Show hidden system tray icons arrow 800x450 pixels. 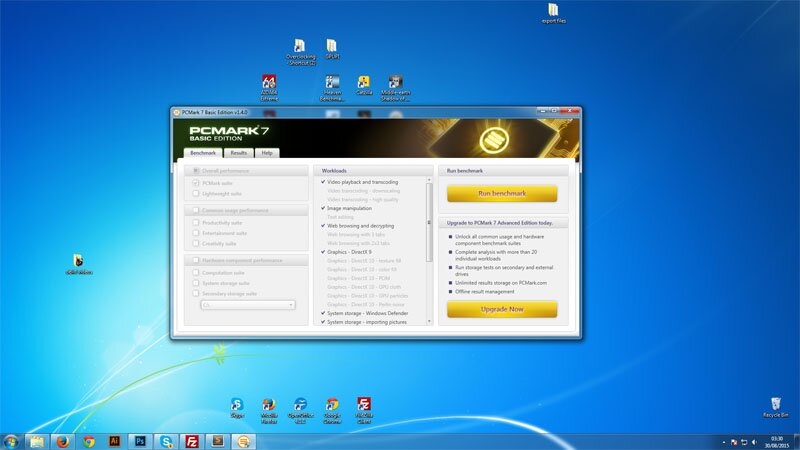723,442
